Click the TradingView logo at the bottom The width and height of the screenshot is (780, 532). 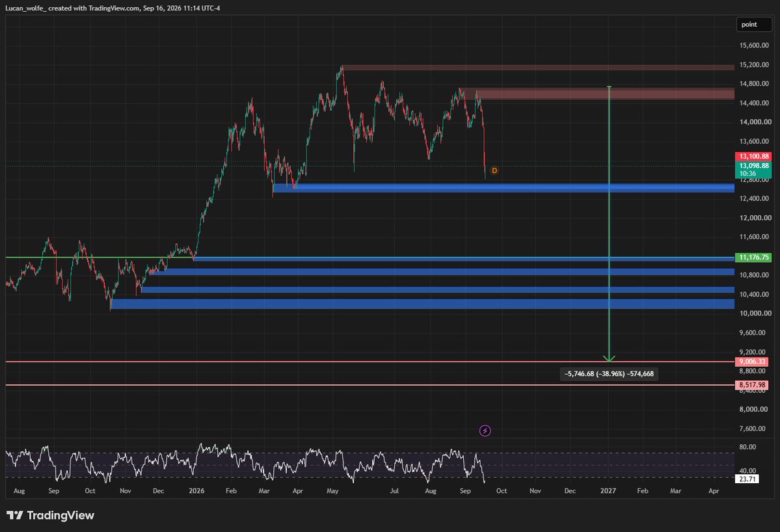50,515
